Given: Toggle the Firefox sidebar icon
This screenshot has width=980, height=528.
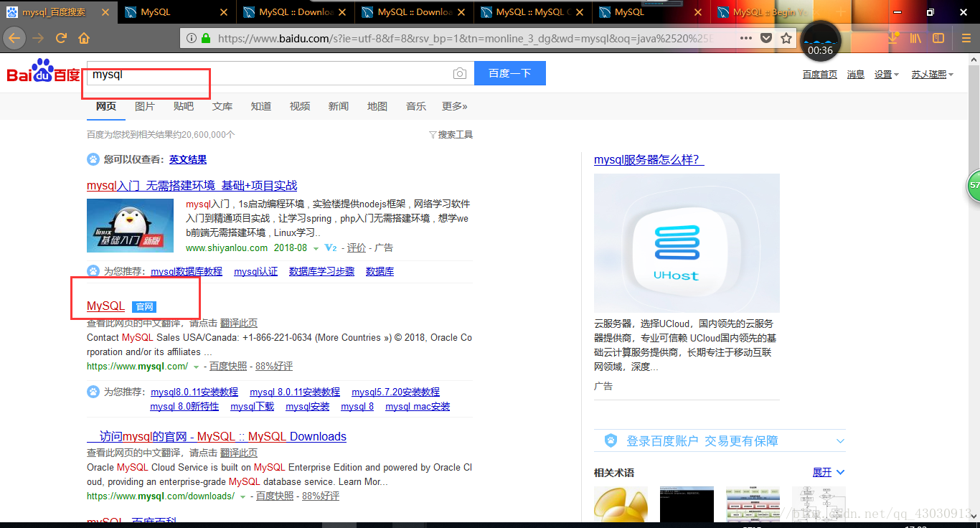Looking at the screenshot, I should point(938,38).
